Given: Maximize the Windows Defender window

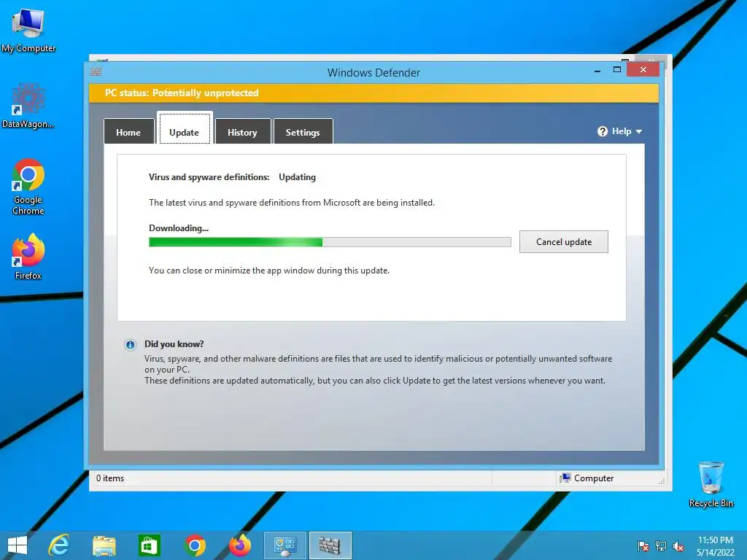Looking at the screenshot, I should 617,70.
